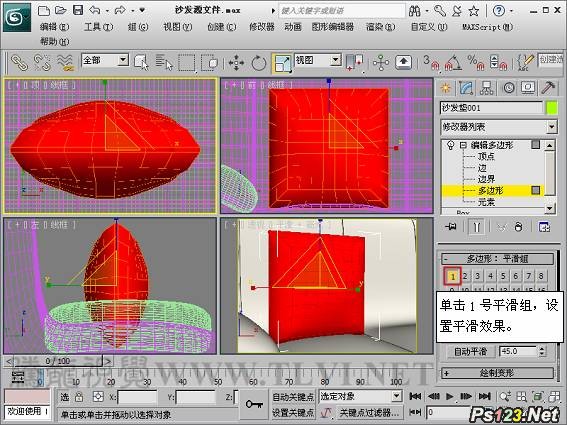Click the Select and Link chain icon
The width and height of the screenshot is (567, 425).
point(19,62)
